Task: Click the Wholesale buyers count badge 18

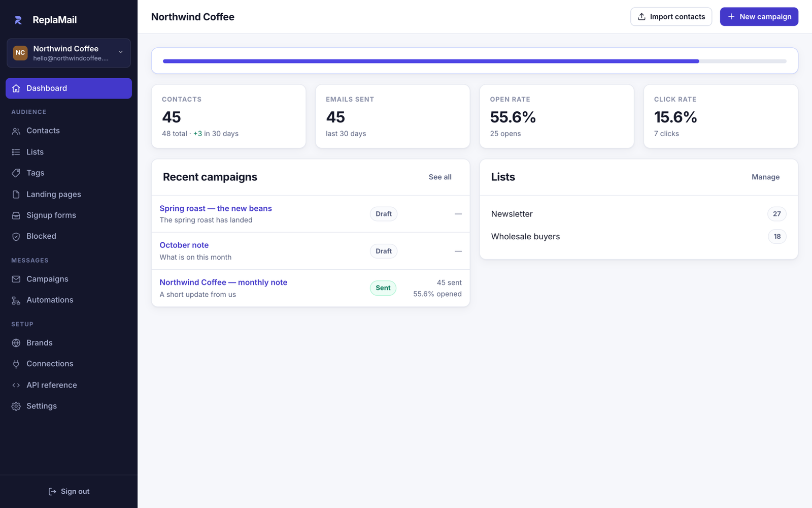Action: (x=777, y=237)
